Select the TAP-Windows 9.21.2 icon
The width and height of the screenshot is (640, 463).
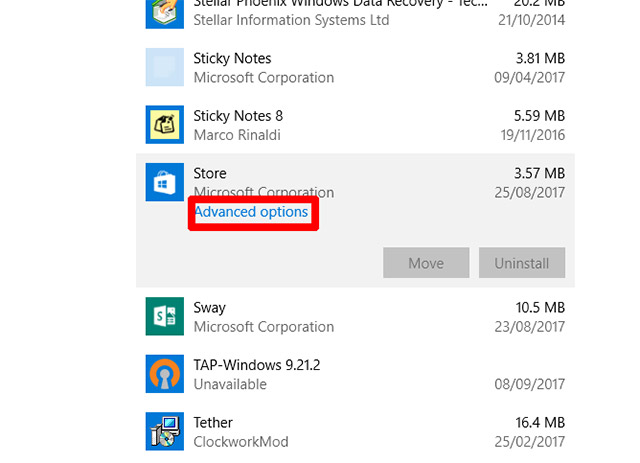pos(164,374)
